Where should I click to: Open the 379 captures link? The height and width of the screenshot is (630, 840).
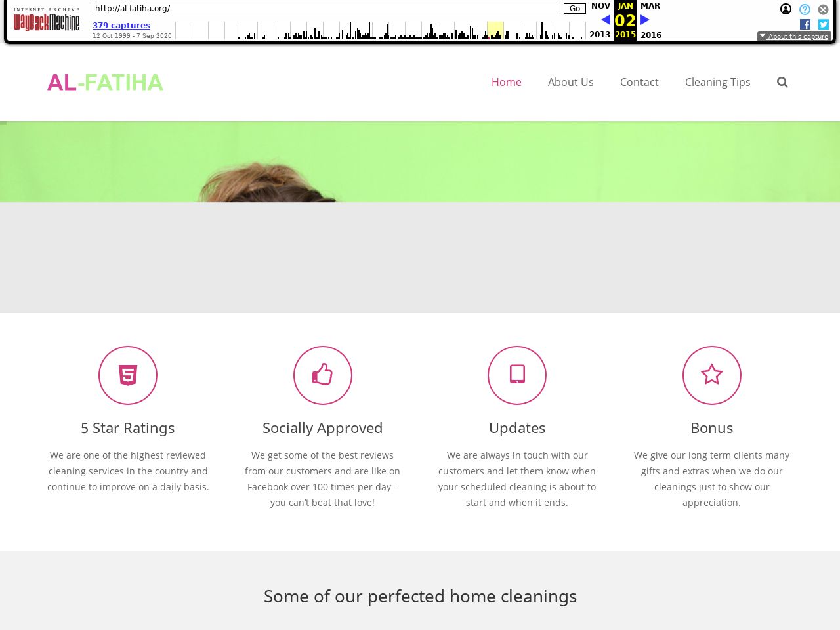[121, 26]
